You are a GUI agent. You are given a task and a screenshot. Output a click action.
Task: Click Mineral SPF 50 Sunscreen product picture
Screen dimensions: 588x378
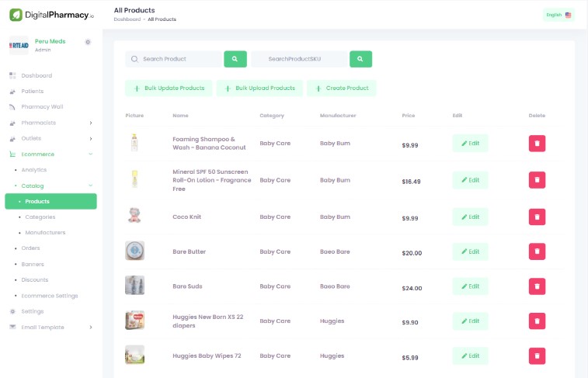134,179
